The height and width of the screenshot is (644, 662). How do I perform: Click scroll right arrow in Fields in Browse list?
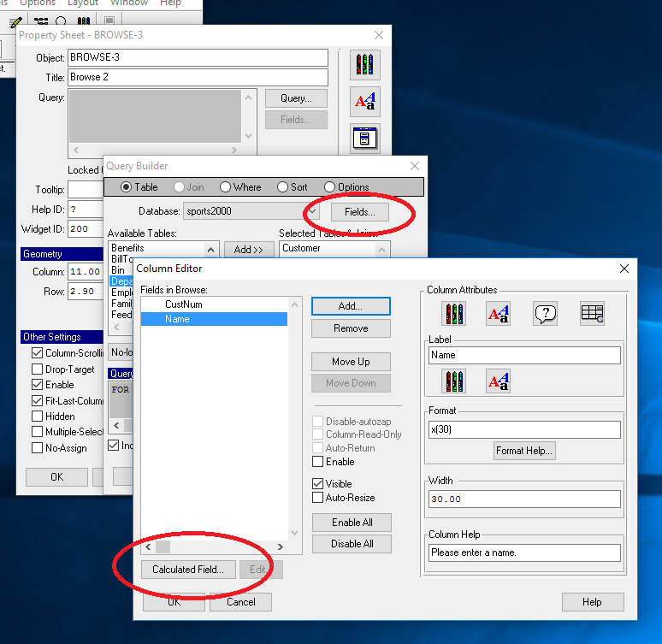coord(281,547)
